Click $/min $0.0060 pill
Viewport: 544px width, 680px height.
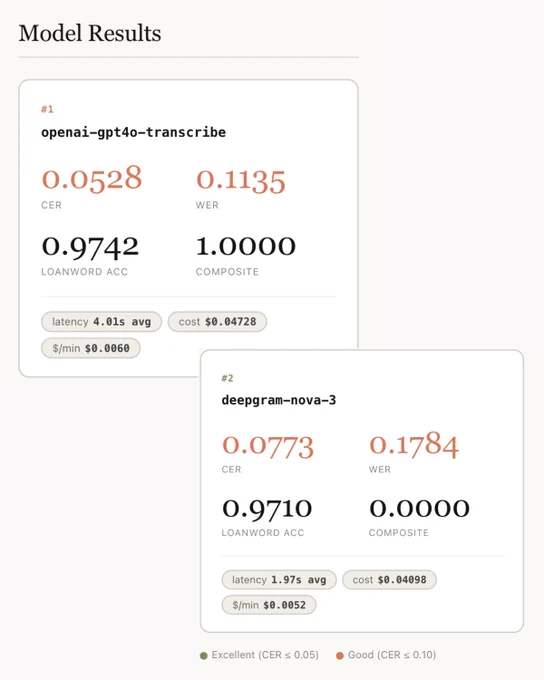click(91, 348)
